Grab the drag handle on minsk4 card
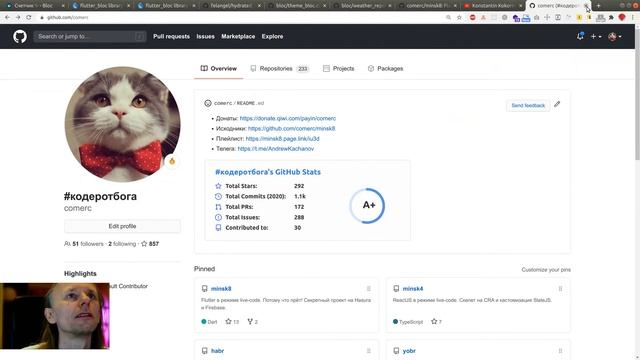Image resolution: width=640 pixels, height=360 pixels. (560, 289)
